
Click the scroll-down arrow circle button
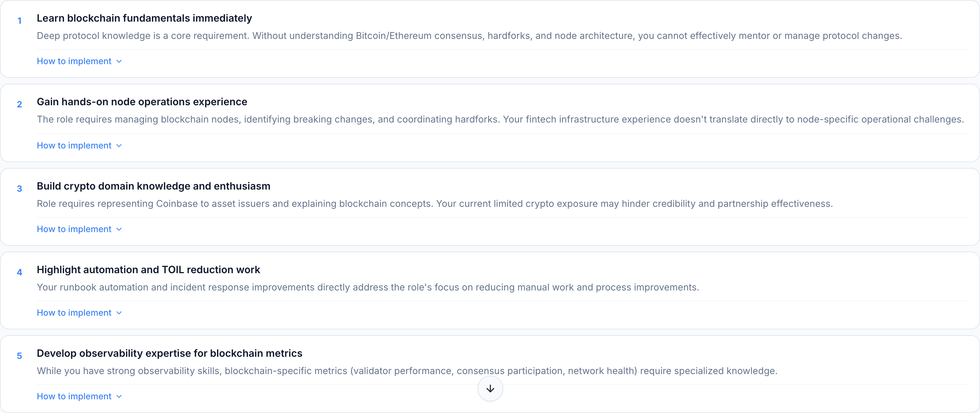[490, 388]
